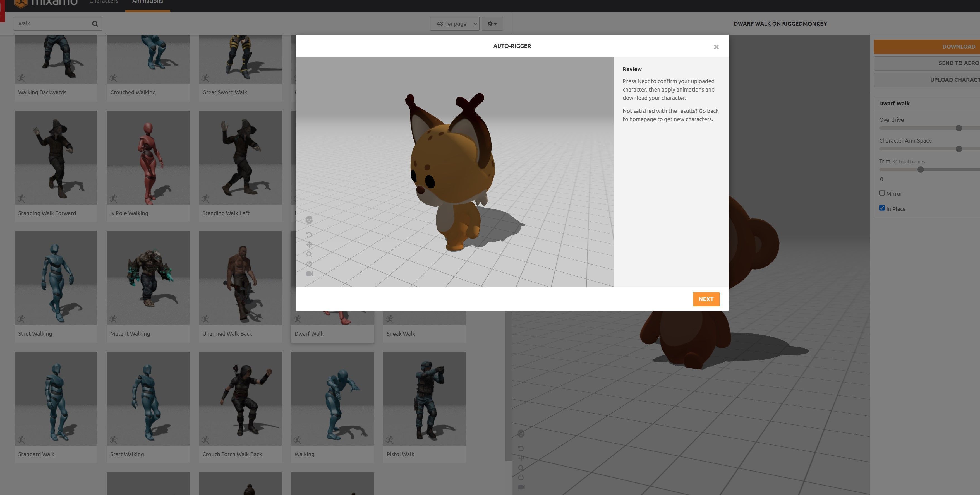Select the Walking animation thumbnail
This screenshot has width=980, height=495.
point(332,398)
